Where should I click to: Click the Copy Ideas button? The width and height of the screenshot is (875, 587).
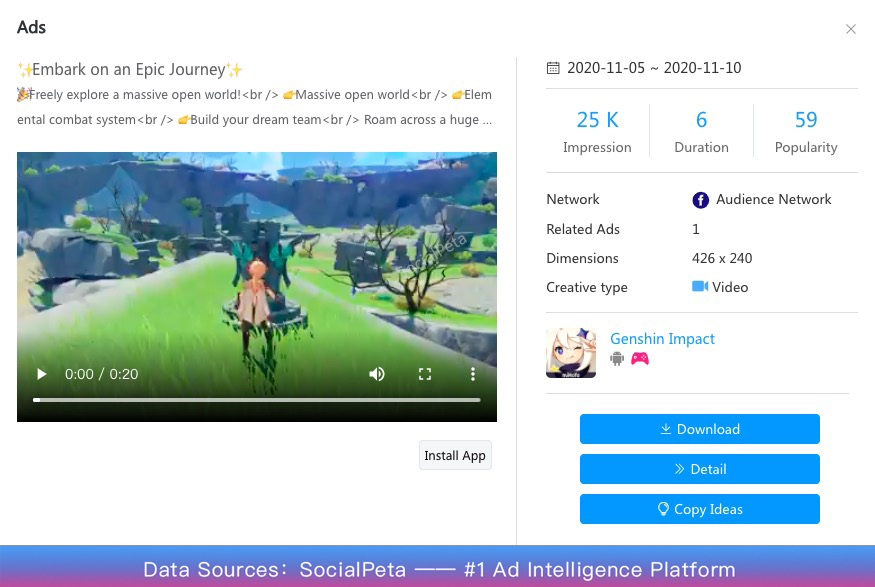(699, 509)
